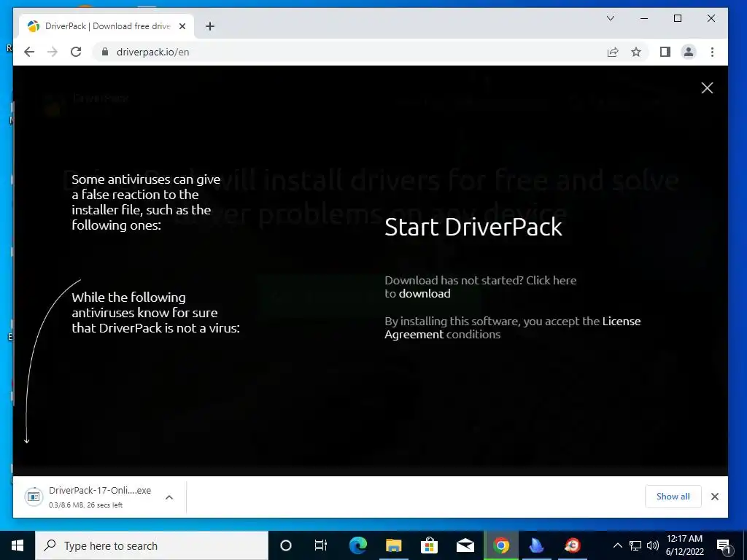
Task: Minimize the Chrome window
Action: click(644, 18)
